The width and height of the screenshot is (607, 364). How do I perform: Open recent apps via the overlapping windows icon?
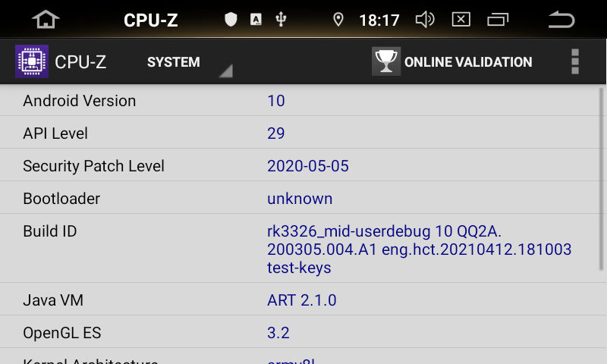[x=498, y=20]
